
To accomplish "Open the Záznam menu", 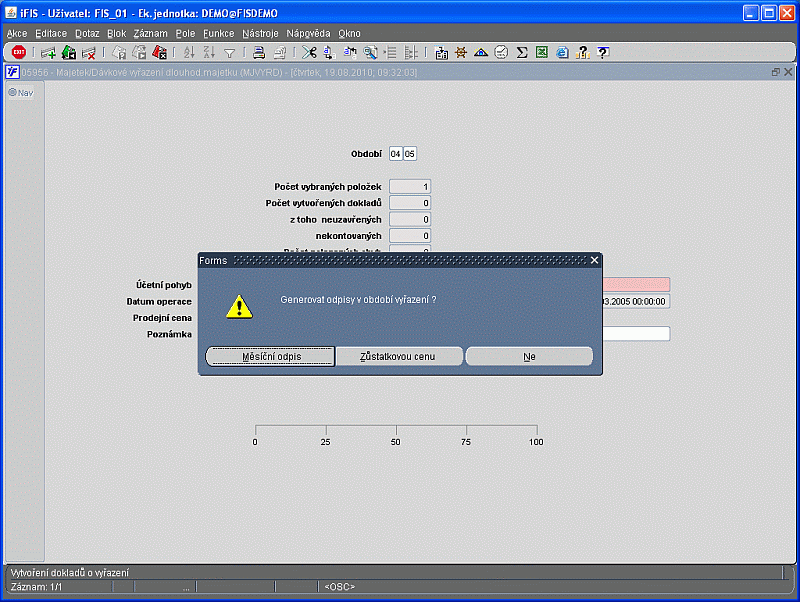I will tap(150, 33).
